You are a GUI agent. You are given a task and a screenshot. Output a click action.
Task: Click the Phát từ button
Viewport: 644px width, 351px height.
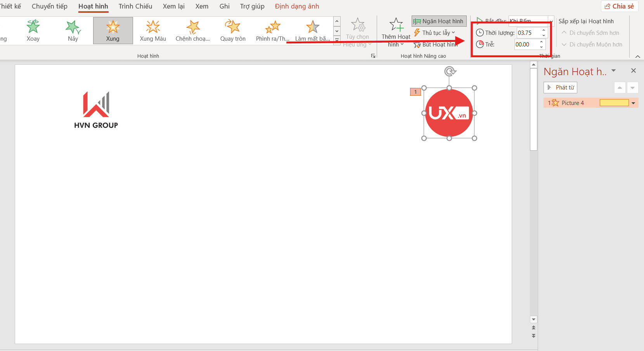click(x=561, y=88)
